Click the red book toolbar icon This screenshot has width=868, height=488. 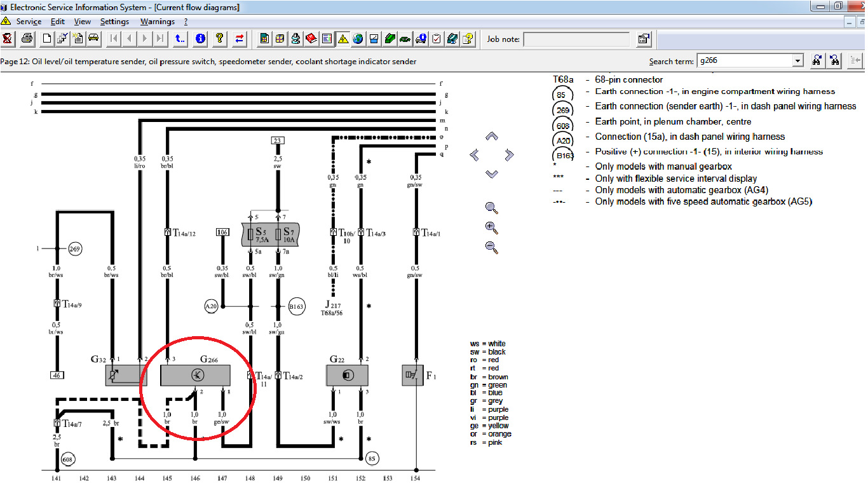pyautogui.click(x=311, y=39)
